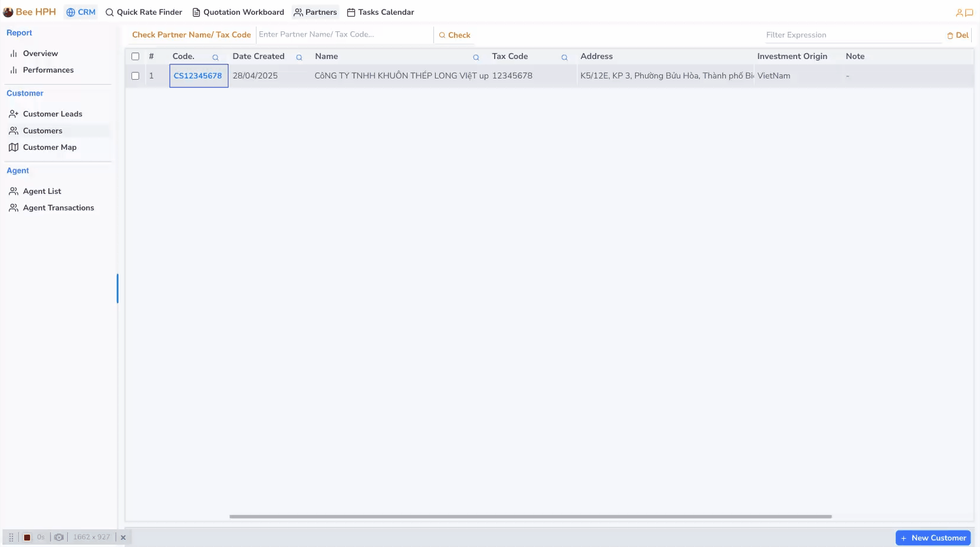This screenshot has width=980, height=547.
Task: Open Tasks Calendar from top navigation
Action: [x=380, y=12]
